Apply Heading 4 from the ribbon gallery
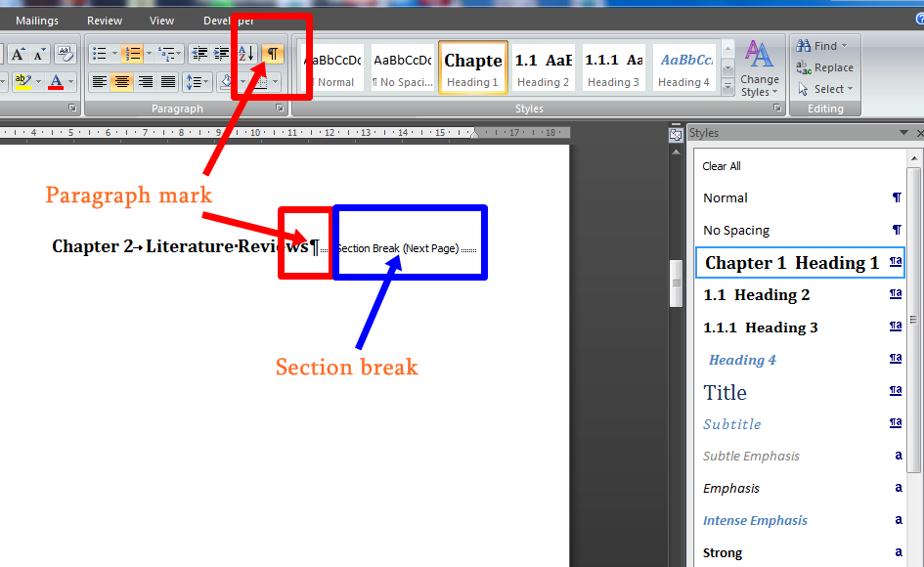The height and width of the screenshot is (567, 924). pos(684,67)
